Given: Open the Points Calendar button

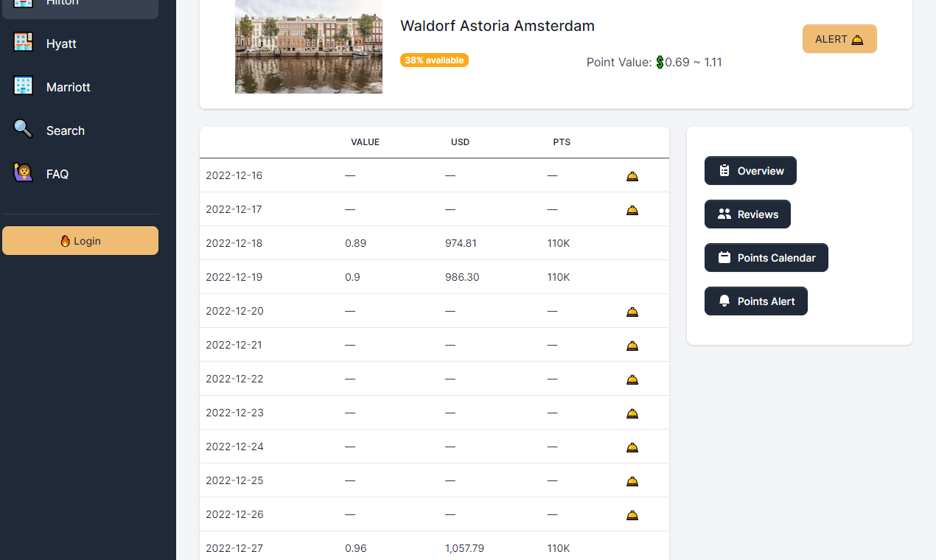Looking at the screenshot, I should coord(766,258).
